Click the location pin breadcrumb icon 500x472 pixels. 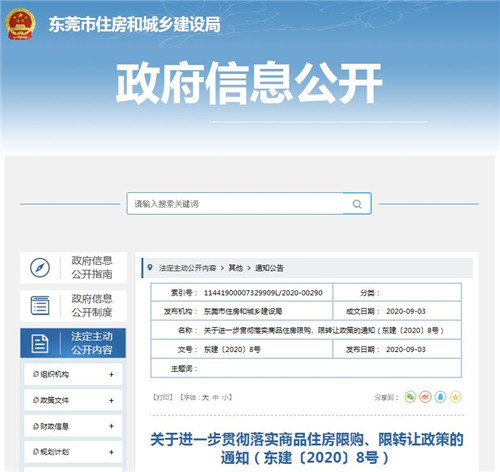tap(150, 267)
